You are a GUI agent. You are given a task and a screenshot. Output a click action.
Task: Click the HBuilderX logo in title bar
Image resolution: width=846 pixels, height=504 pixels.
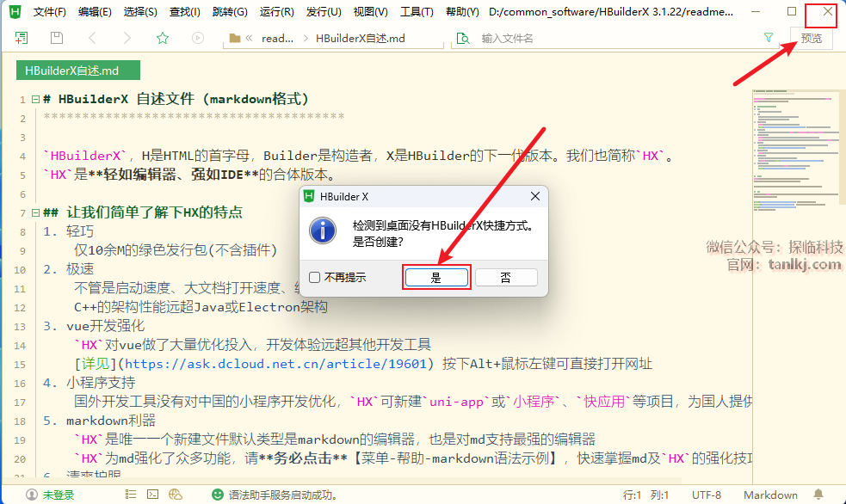click(x=15, y=11)
